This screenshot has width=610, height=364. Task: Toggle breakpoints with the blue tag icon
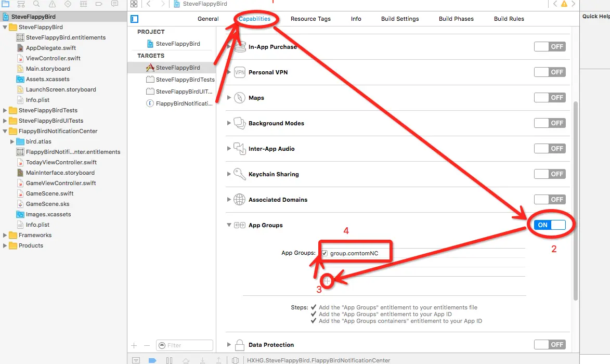pyautogui.click(x=152, y=360)
